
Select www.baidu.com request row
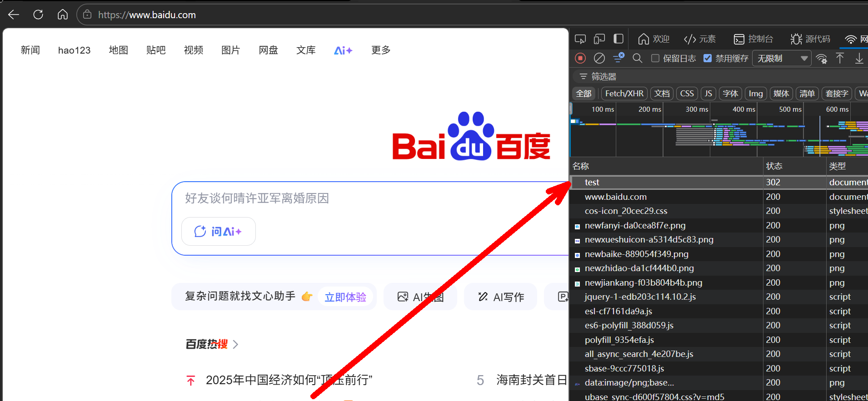point(719,197)
